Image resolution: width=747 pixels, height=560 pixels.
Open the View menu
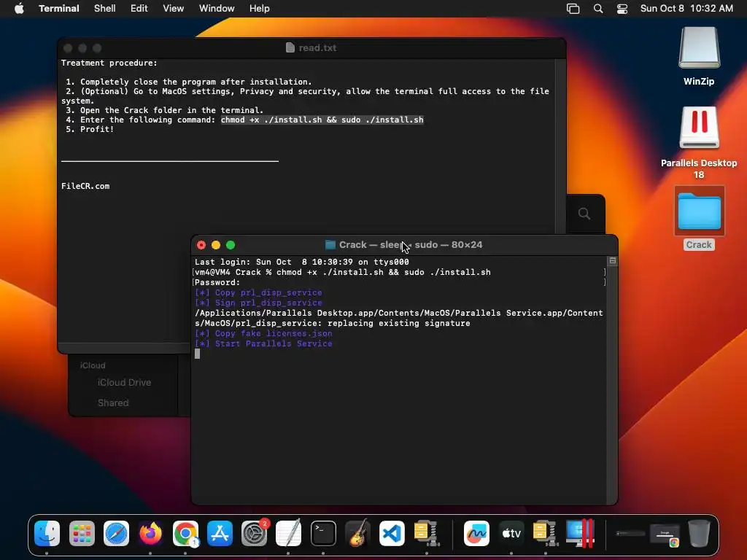[174, 9]
